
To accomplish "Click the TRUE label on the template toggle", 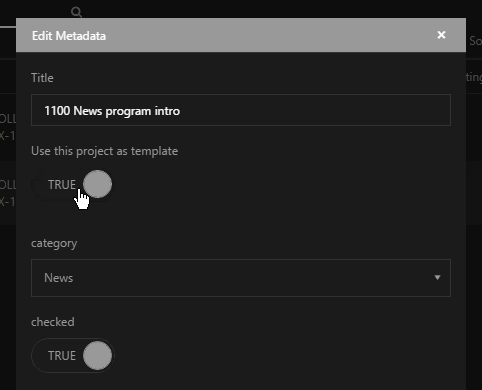I will tap(62, 185).
